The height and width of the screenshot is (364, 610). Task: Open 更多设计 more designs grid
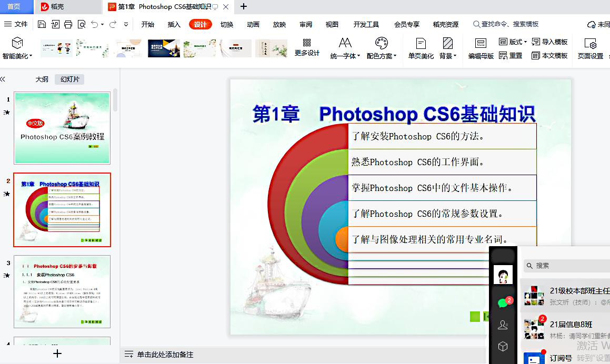[307, 48]
